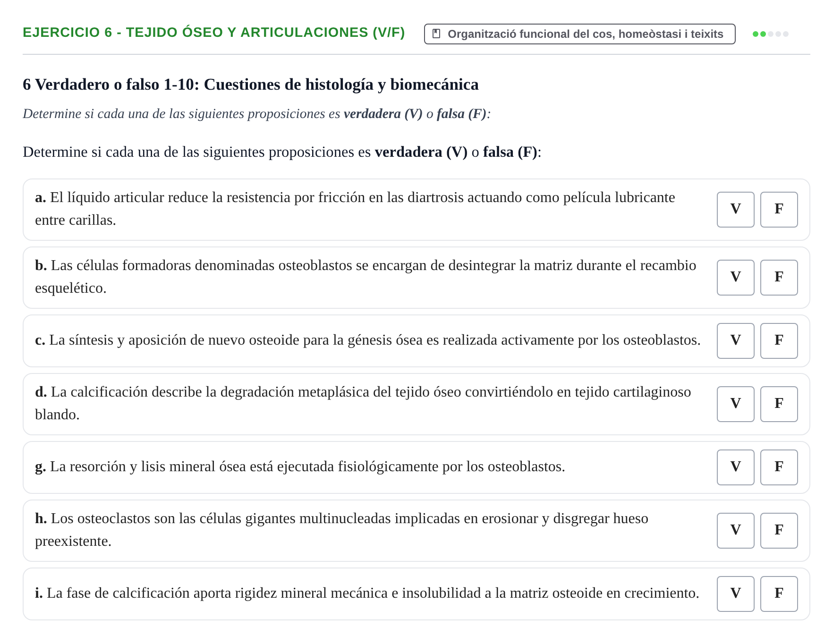
Task: Choose V for statement c on osteoide synthesis
Action: click(735, 340)
